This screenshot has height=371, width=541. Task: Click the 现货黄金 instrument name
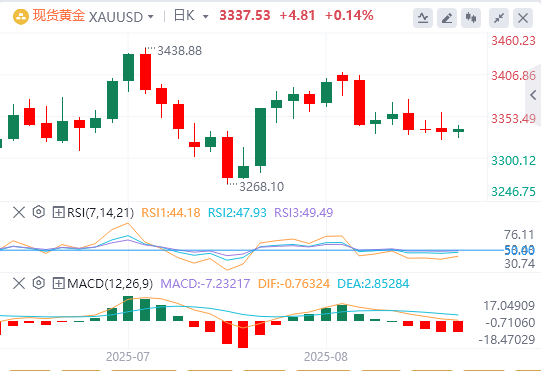pyautogui.click(x=59, y=16)
